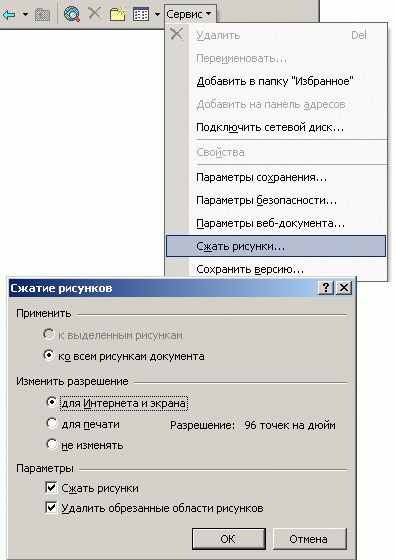Click the Search the Web globe icon

(71, 15)
